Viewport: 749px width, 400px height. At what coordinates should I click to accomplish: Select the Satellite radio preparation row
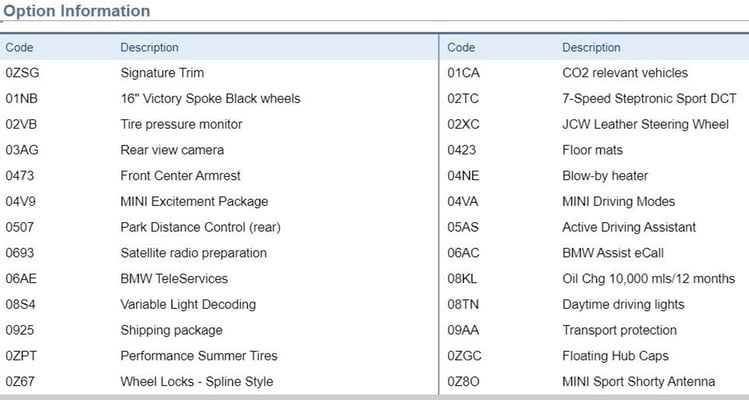coord(193,253)
